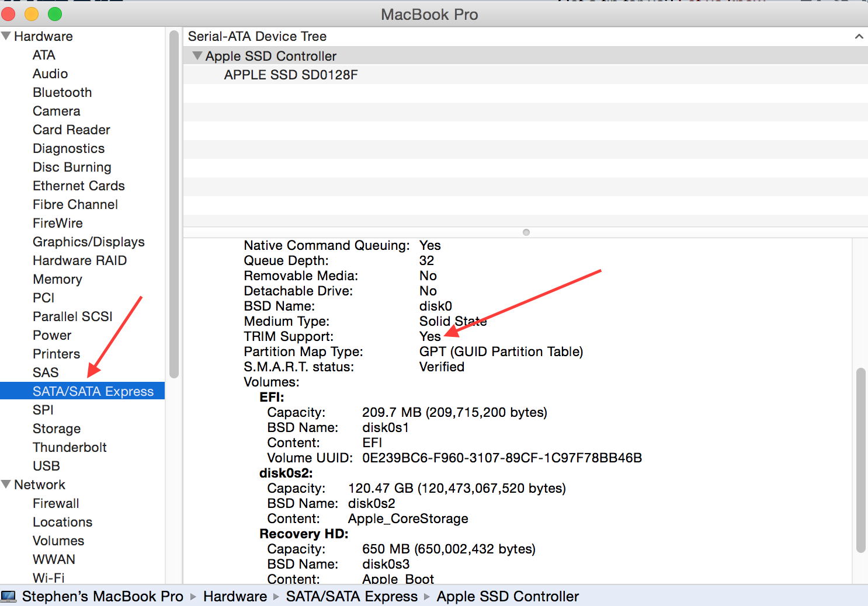
Task: Open the Diagnostics entry
Action: [69, 148]
